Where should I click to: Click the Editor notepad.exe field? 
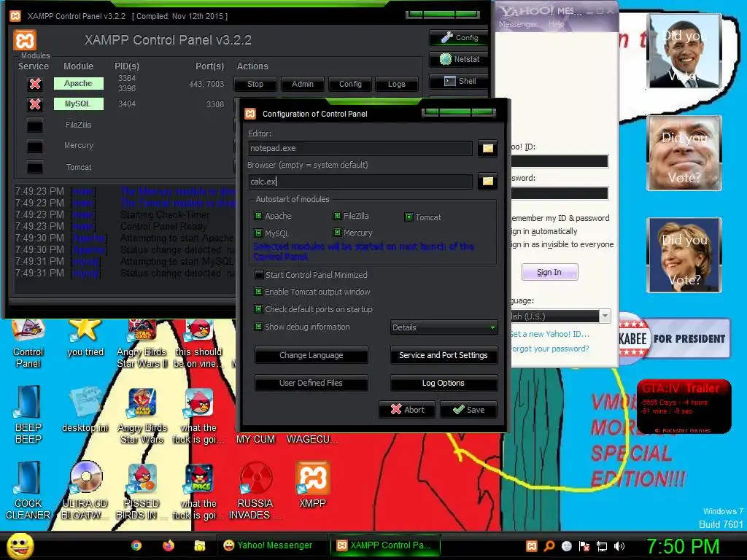(360, 148)
